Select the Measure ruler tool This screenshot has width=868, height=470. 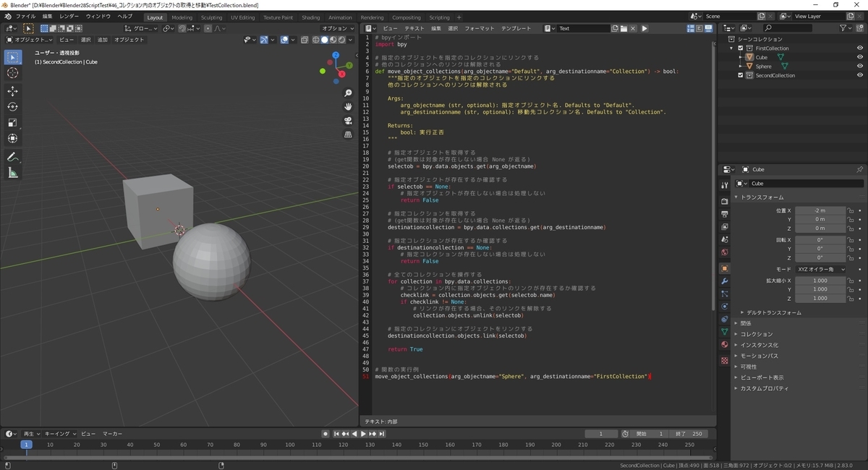(13, 173)
